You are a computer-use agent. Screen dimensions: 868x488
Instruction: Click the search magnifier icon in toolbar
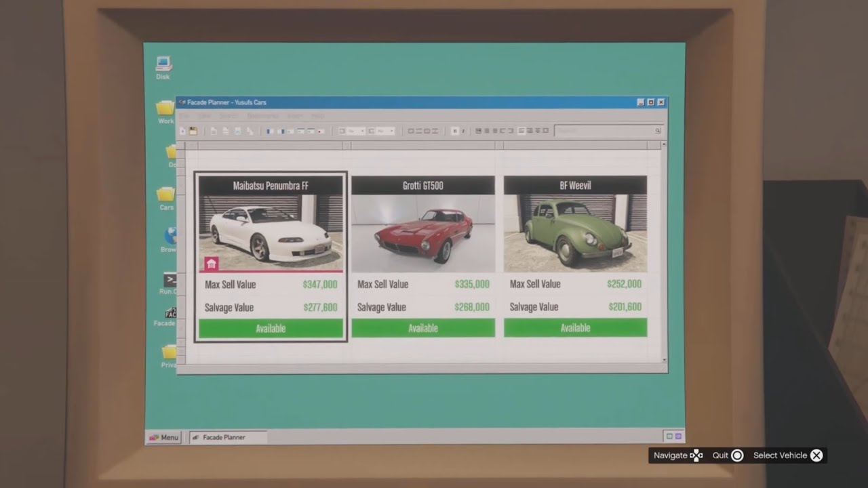(657, 131)
